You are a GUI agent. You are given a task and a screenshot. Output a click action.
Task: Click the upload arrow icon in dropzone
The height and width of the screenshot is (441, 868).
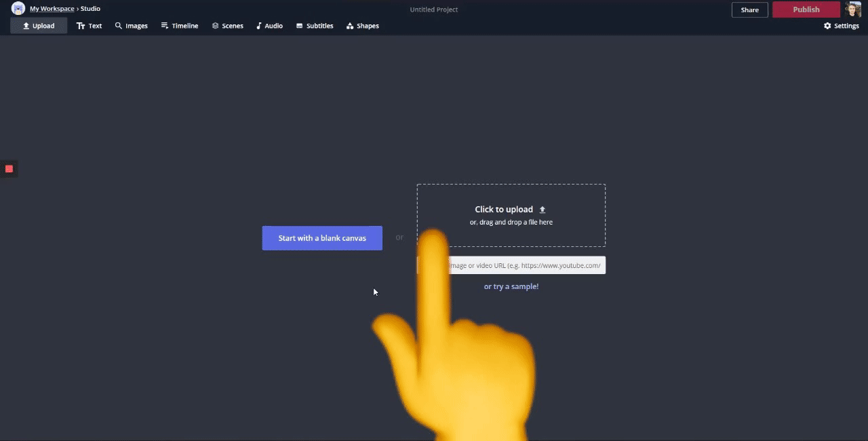[x=542, y=210]
